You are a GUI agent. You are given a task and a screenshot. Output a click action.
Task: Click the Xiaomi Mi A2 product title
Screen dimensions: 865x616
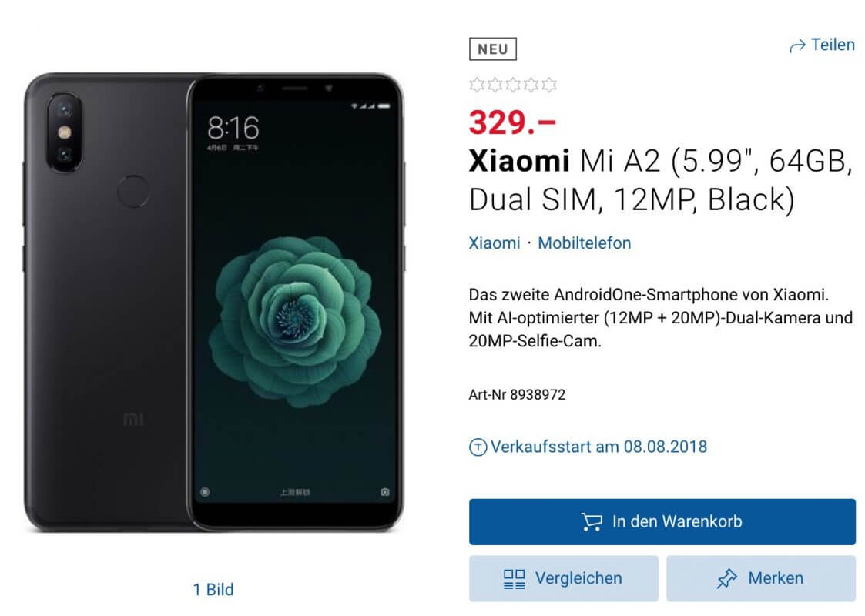coord(661,180)
